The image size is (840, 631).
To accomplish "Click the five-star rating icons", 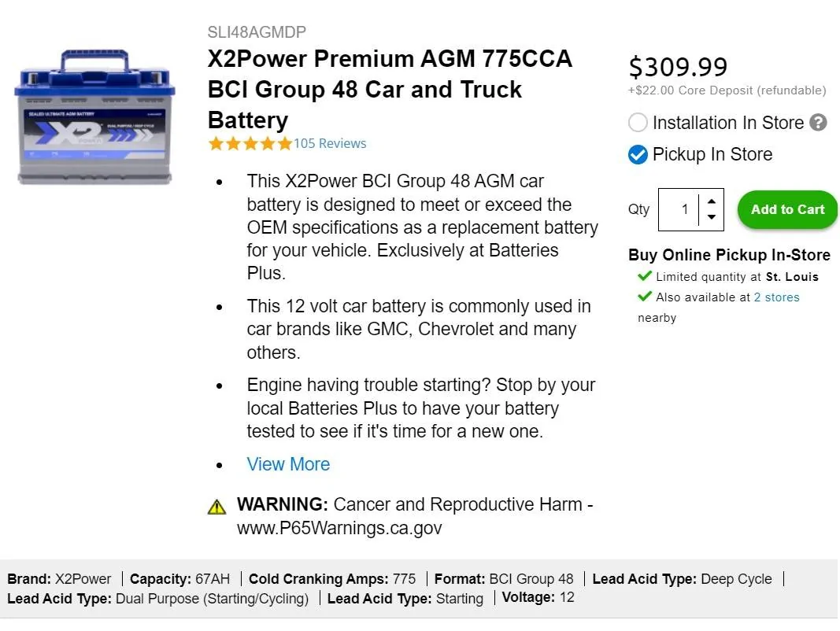I will 250,144.
